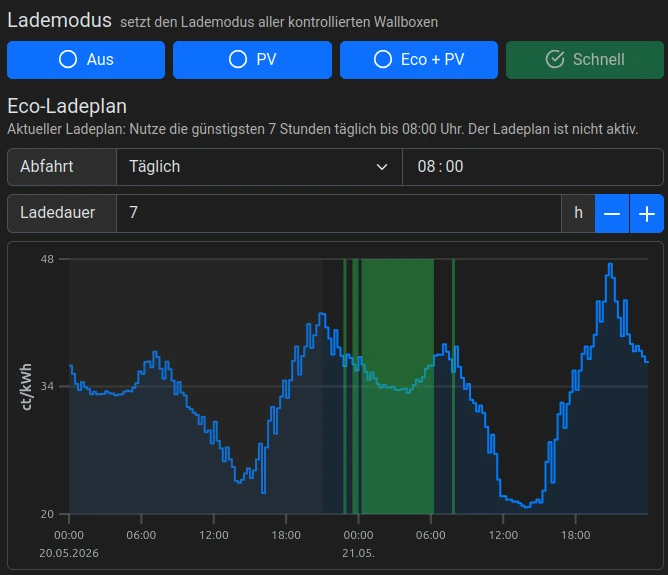The width and height of the screenshot is (668, 575).
Task: Click the Lademodus heading
Action: pos(59,20)
